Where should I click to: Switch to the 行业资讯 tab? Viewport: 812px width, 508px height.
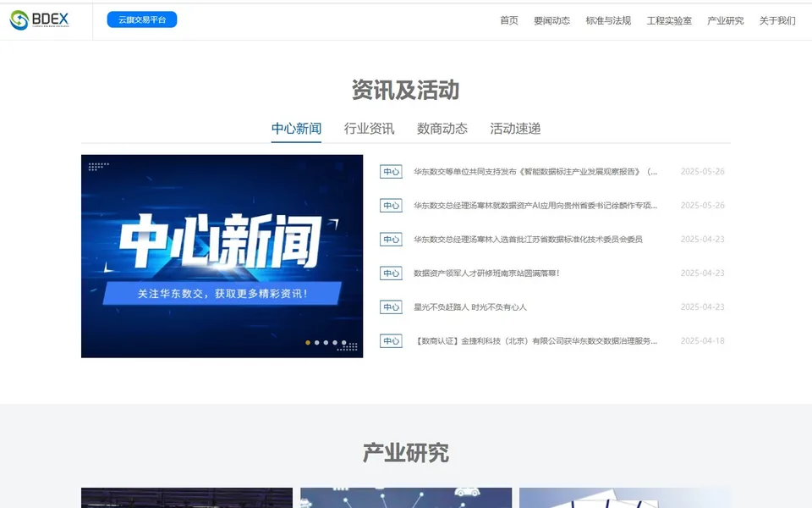coord(370,129)
